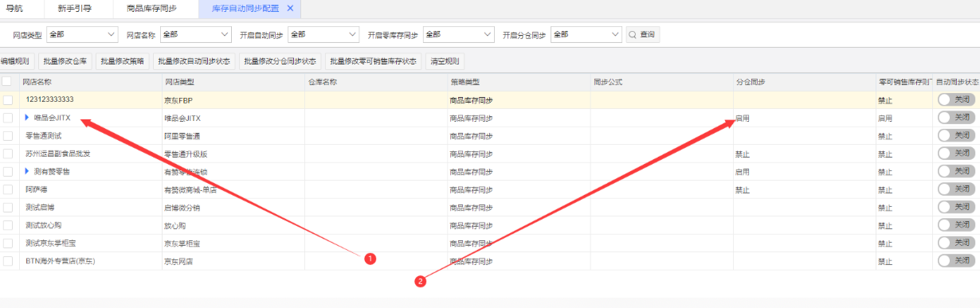Click the BTN海外专营店(京东) store name

pos(60,261)
